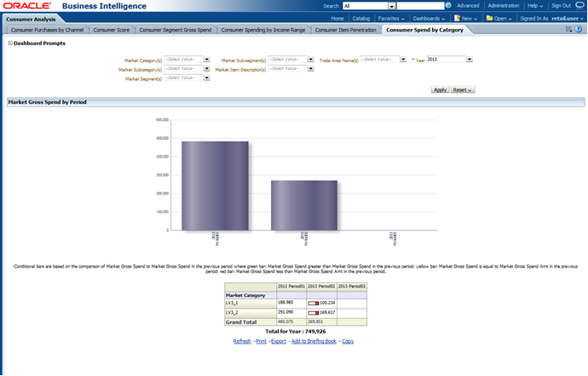The image size is (588, 376).
Task: Click the search go icon
Action: click(448, 6)
